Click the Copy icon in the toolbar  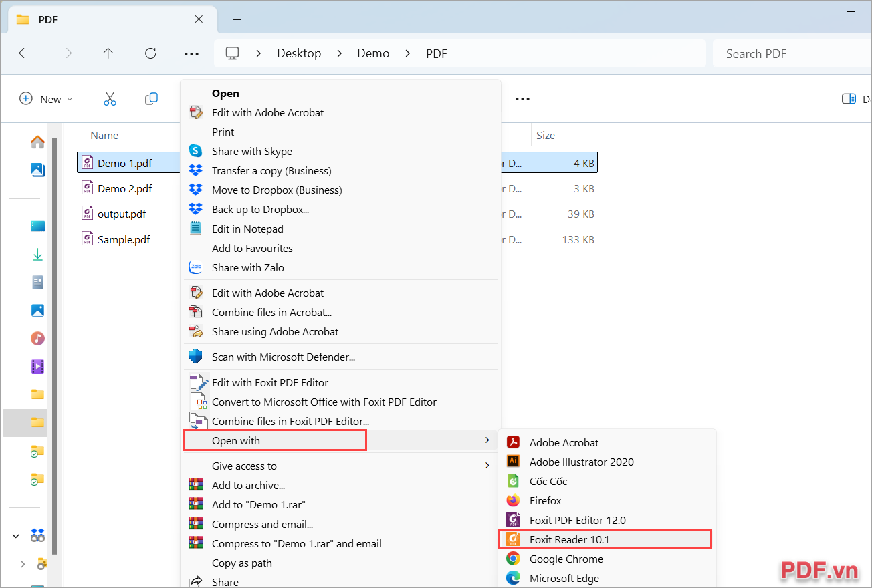151,99
